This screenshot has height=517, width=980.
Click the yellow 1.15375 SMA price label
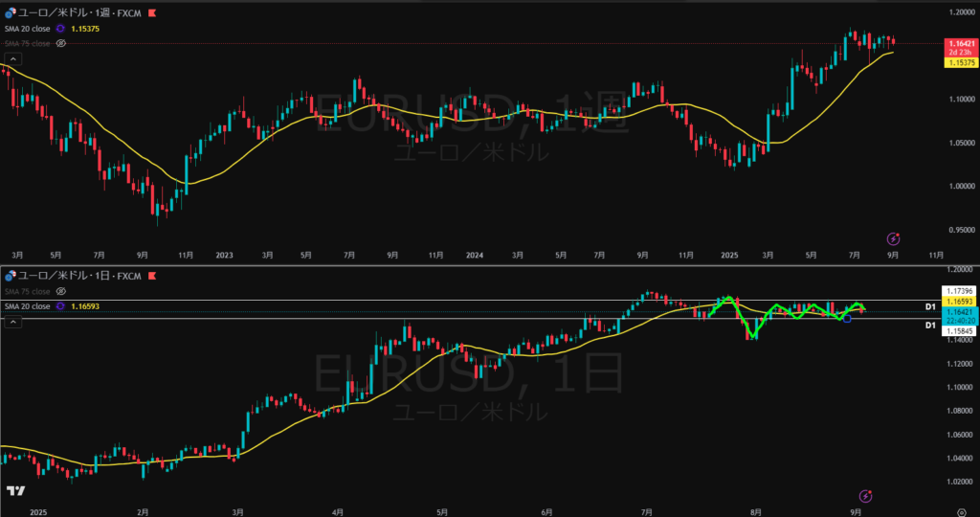pyautogui.click(x=960, y=63)
